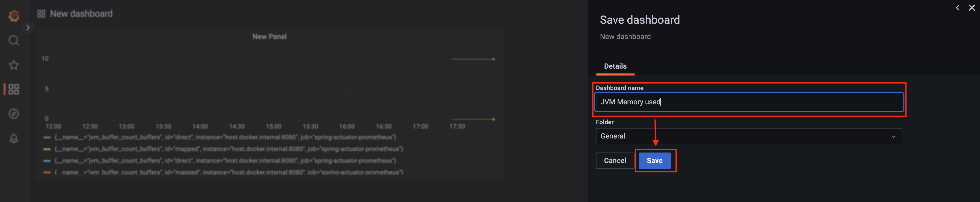The height and width of the screenshot is (202, 980).
Task: Click the Folder label
Action: (x=604, y=122)
